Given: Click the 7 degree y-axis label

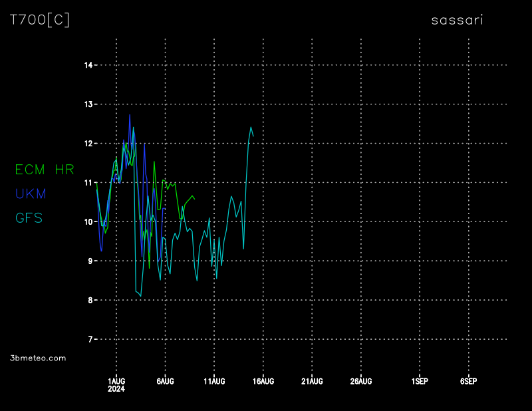Looking at the screenshot, I should (x=90, y=339).
